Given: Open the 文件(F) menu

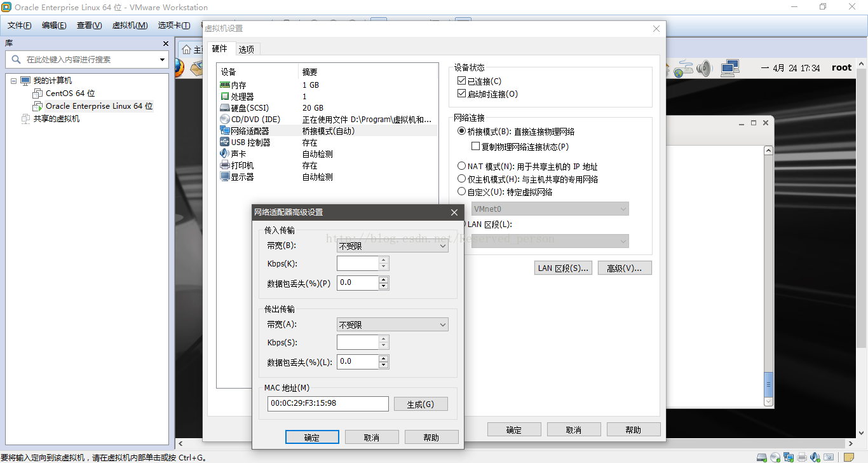Looking at the screenshot, I should 20,25.
